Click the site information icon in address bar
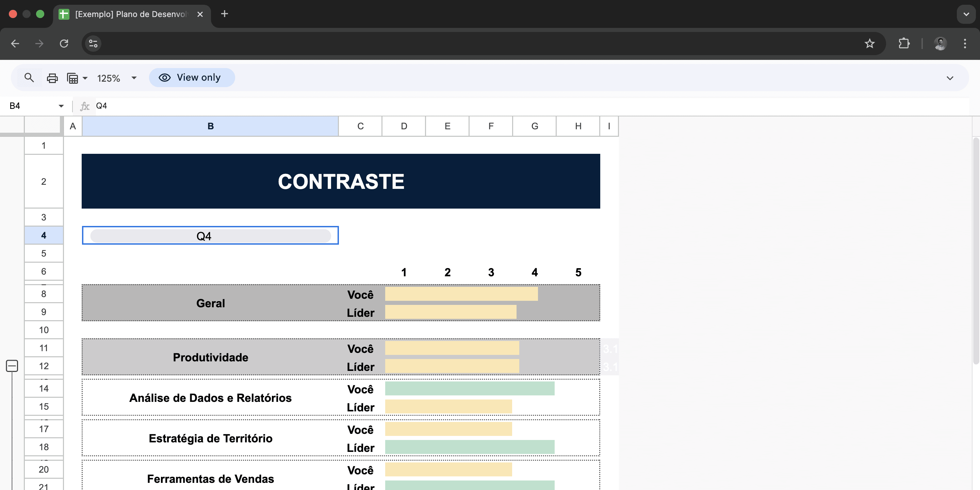The image size is (980, 490). (93, 43)
